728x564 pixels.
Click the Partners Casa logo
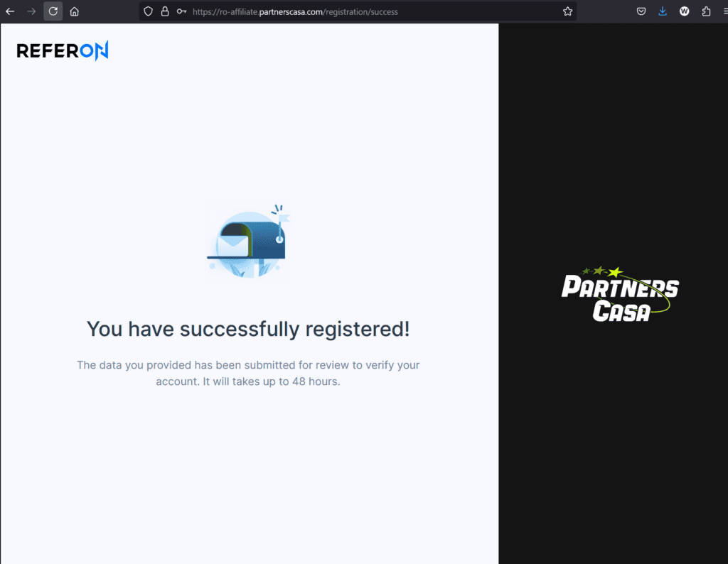point(619,295)
